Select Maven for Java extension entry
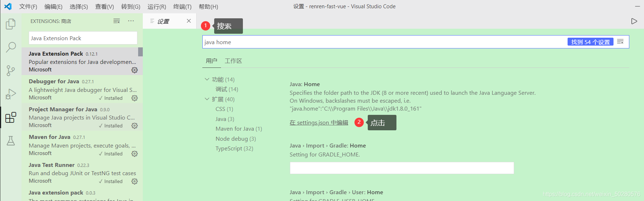Viewport: 644px width, 201px height. tap(82, 145)
